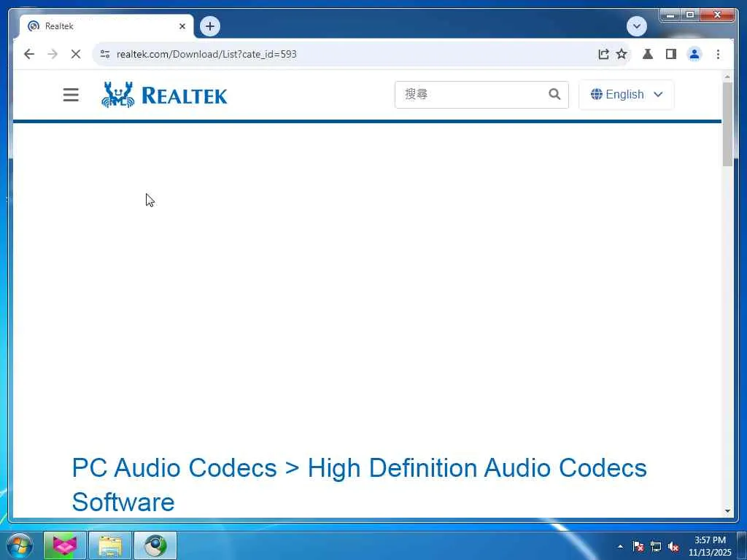Open File Explorer from taskbar

[110, 545]
